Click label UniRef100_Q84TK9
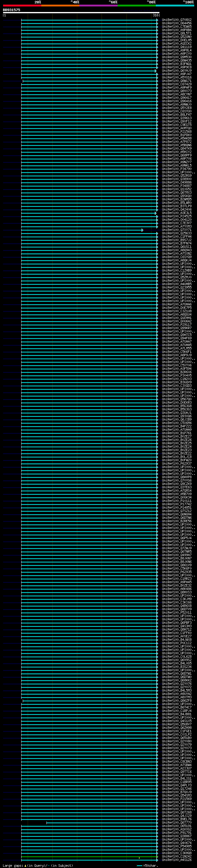 177,149
